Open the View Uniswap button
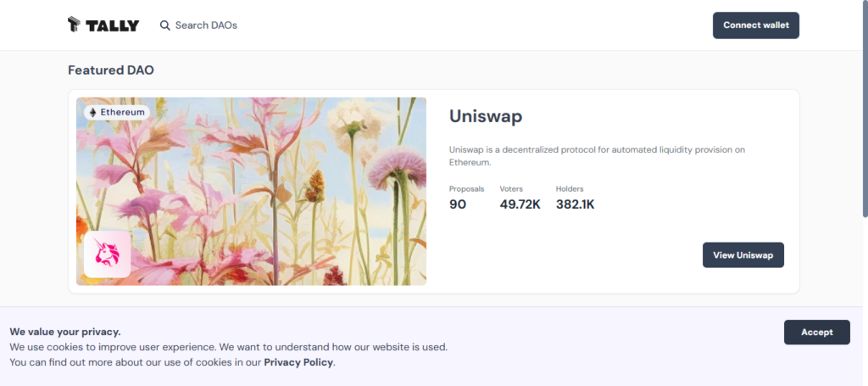 pos(743,255)
